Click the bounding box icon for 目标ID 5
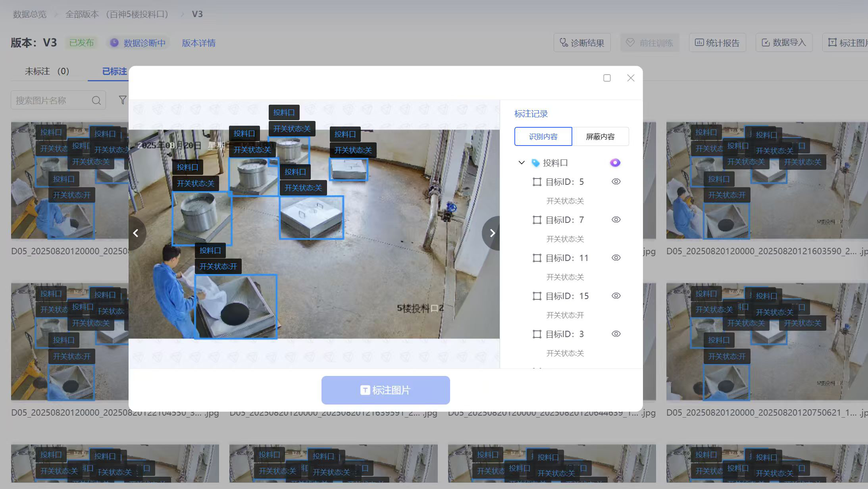The width and height of the screenshot is (868, 489). pos(537,182)
